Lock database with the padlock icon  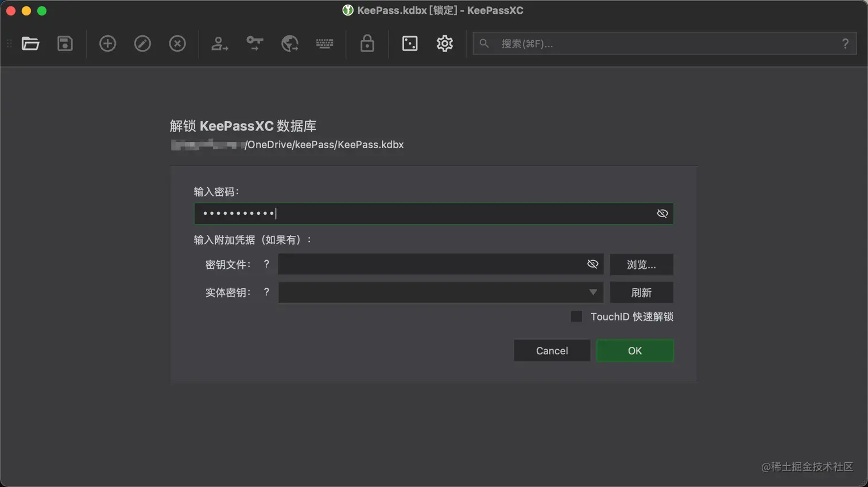point(367,44)
